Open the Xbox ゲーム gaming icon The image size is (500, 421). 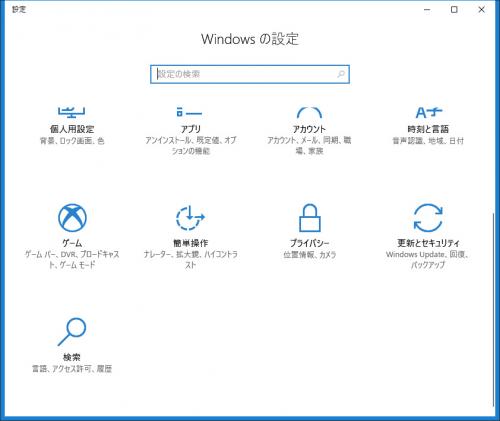tap(72, 218)
